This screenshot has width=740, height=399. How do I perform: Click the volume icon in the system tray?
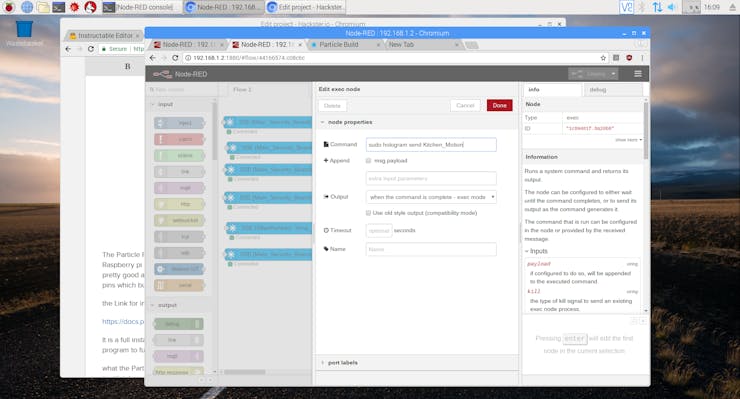tap(671, 7)
